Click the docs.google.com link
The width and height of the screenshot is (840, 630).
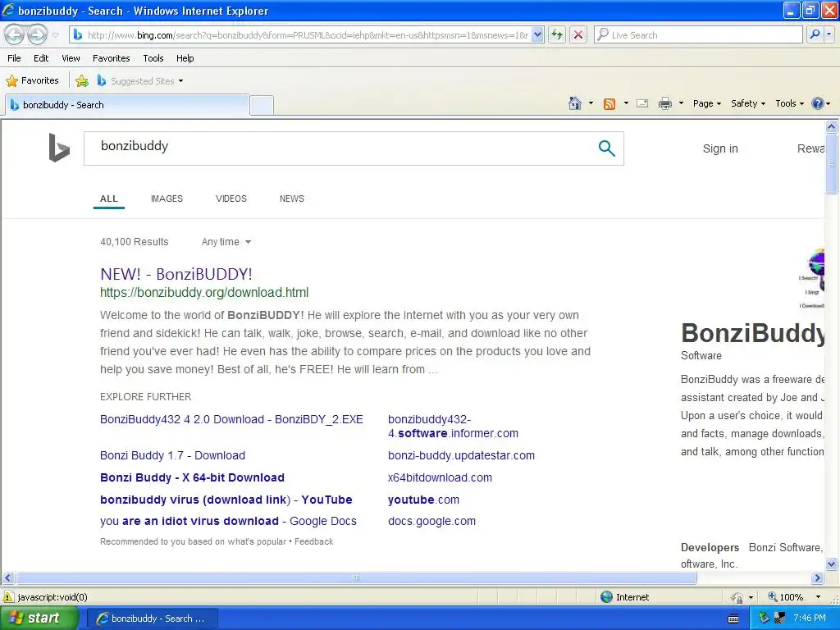pyautogui.click(x=431, y=521)
